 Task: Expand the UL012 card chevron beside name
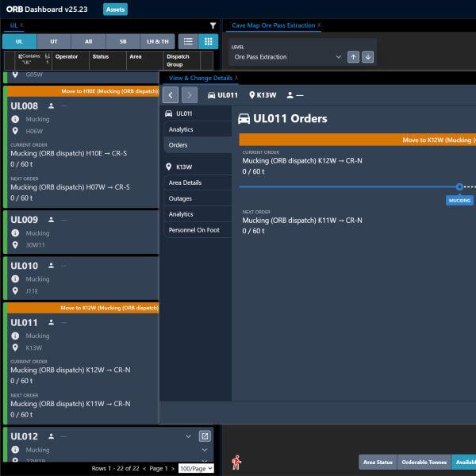point(188,436)
